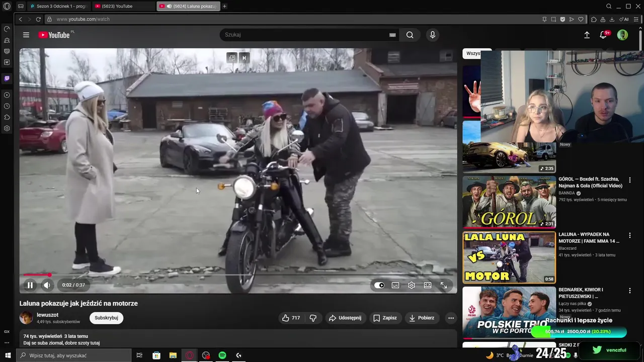Add page to bookmarks heart icon
This screenshot has width=644, height=362.
coord(581,19)
